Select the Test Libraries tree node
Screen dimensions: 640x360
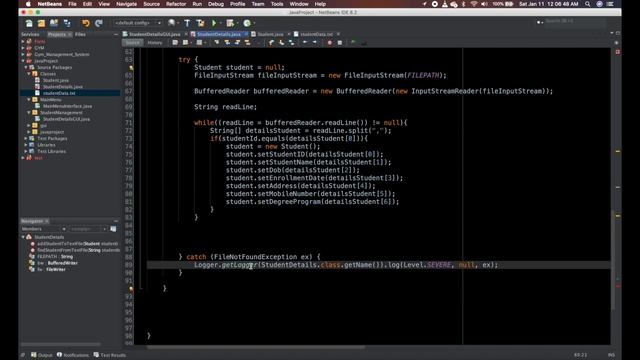pos(51,151)
